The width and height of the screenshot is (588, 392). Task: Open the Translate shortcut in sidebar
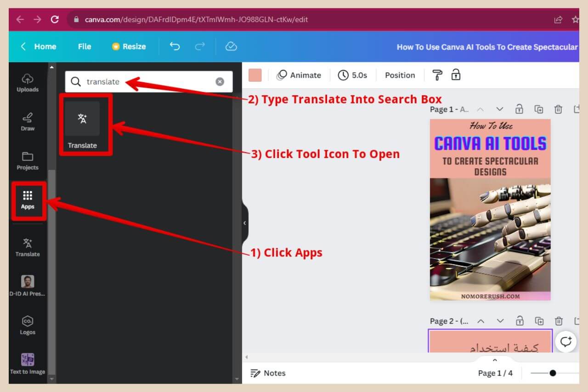tap(28, 247)
